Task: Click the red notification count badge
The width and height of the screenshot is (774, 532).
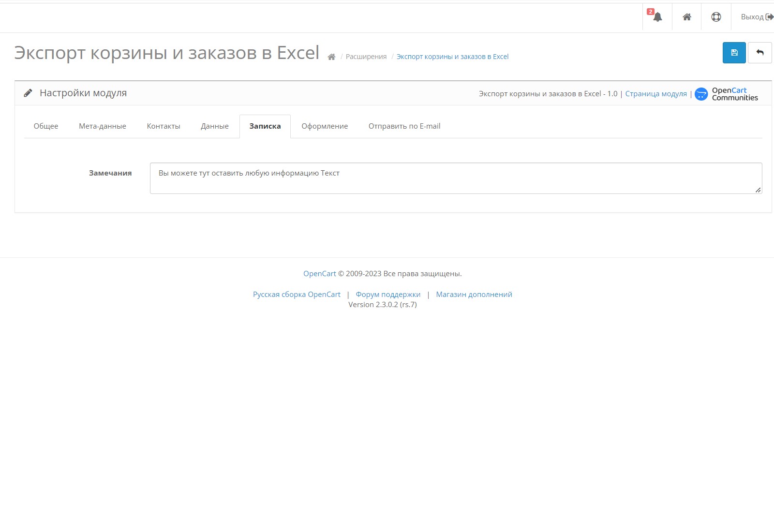Action: pos(651,12)
